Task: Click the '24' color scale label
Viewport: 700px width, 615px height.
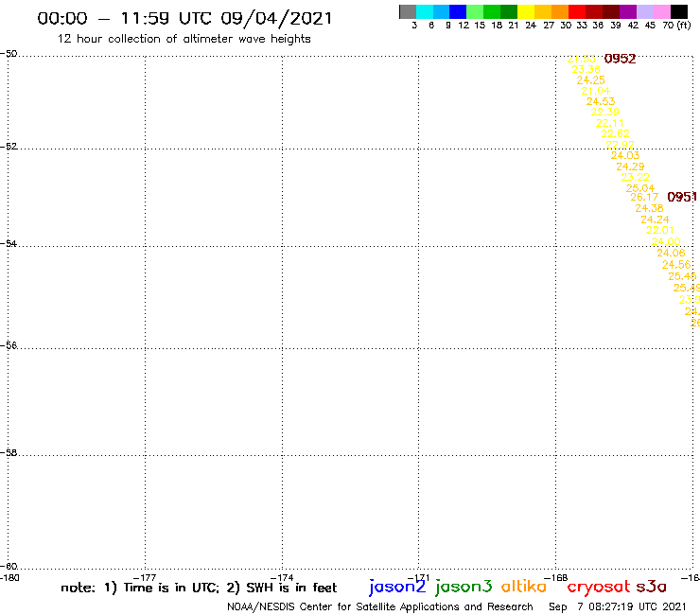Action: [531, 26]
